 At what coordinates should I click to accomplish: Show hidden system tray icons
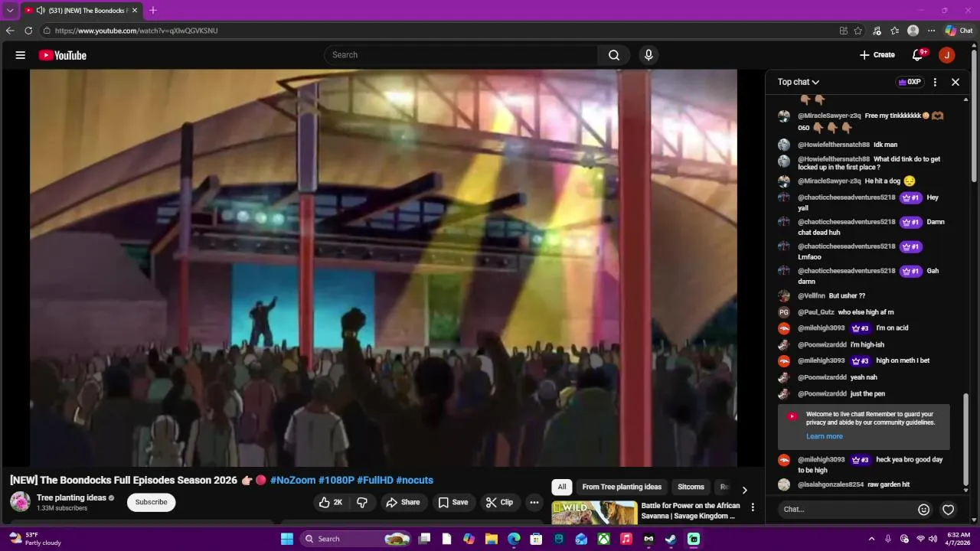pos(871,539)
